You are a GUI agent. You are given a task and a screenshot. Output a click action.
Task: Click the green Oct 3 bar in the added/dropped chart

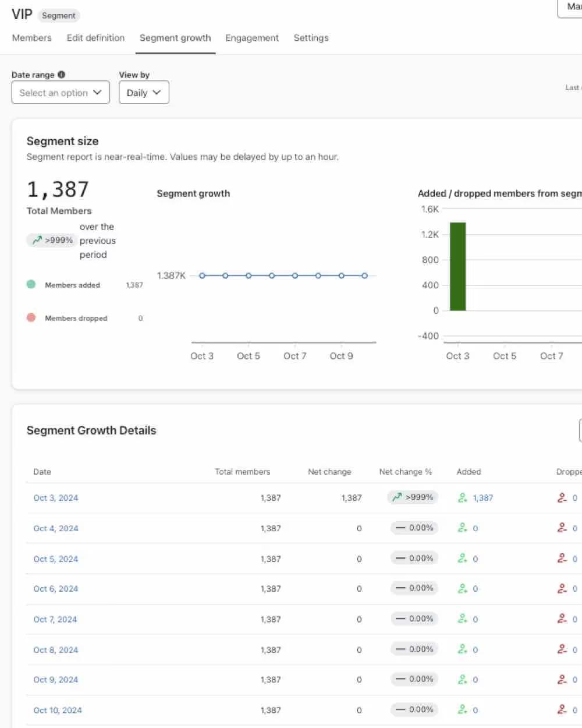[457, 265]
